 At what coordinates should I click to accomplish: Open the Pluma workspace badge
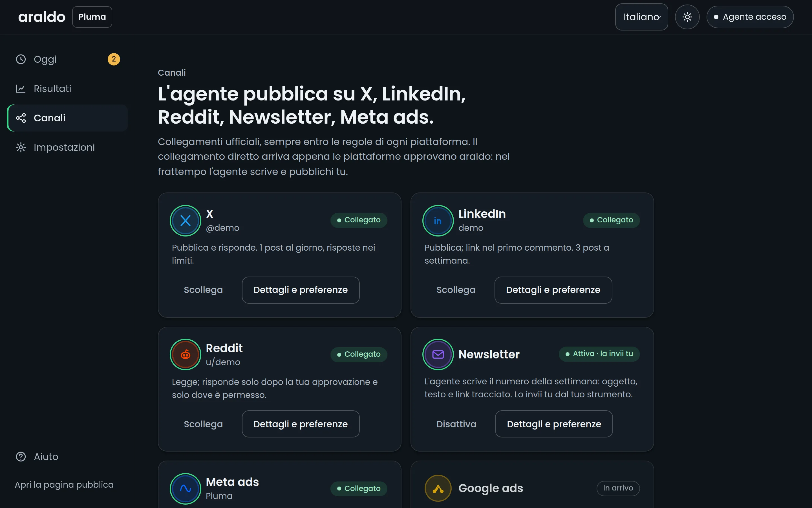92,17
